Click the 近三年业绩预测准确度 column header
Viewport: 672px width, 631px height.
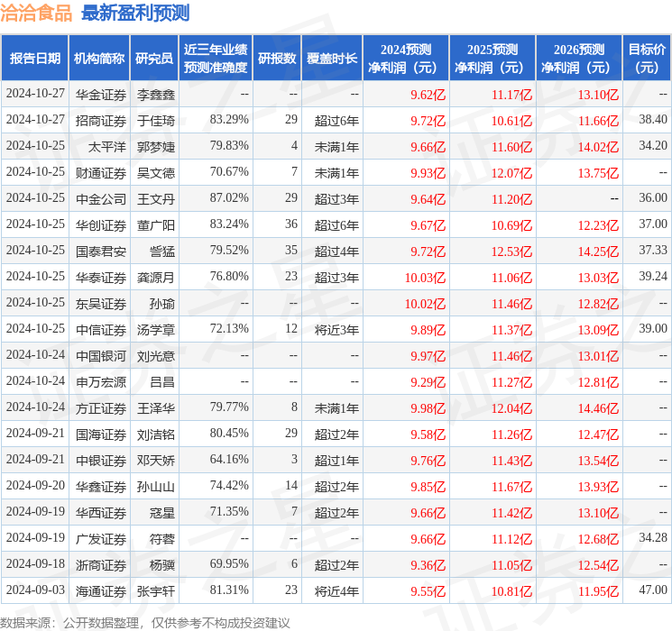[216, 59]
